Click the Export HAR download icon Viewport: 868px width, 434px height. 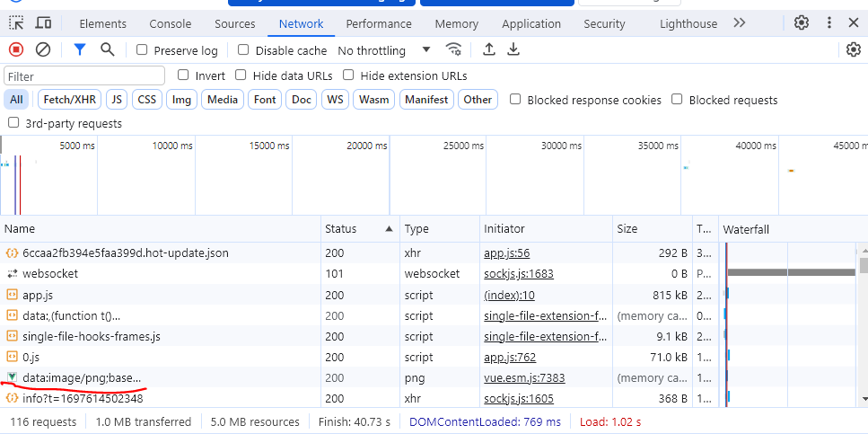tap(513, 50)
